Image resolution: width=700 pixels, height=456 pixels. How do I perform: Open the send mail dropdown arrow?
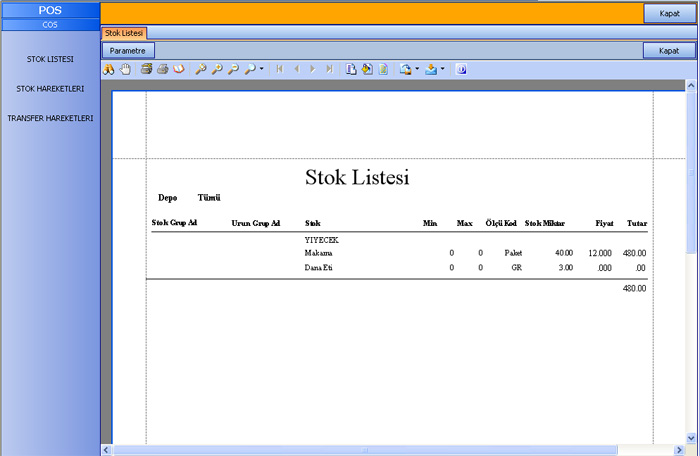click(443, 69)
